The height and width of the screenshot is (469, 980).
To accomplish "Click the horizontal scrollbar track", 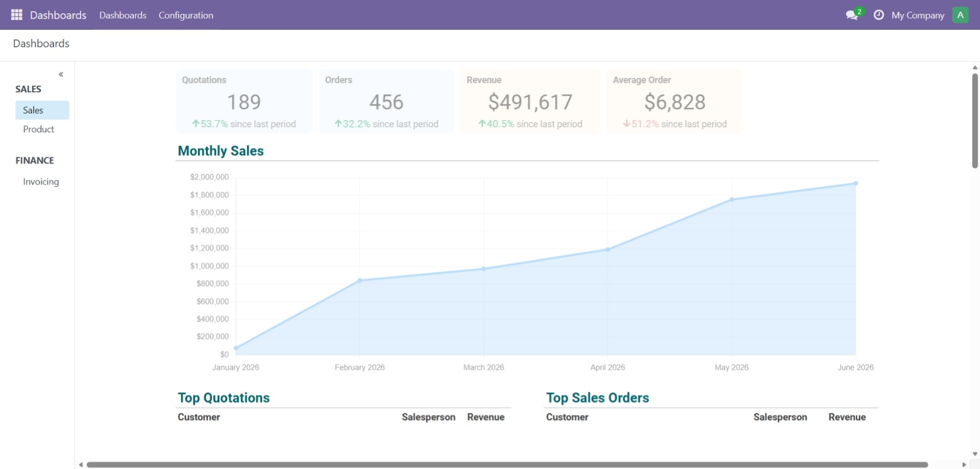I will 507,465.
